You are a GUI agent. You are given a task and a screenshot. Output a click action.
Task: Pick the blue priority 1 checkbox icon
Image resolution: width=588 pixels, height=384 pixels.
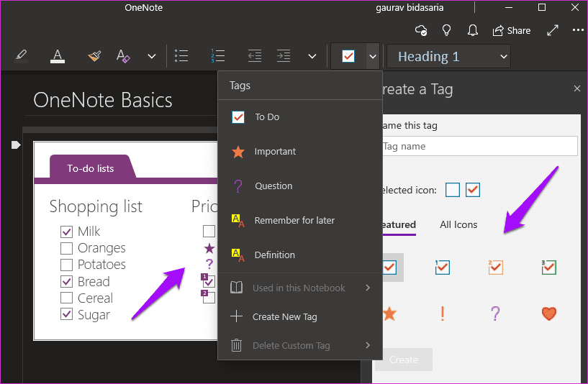[x=443, y=267]
